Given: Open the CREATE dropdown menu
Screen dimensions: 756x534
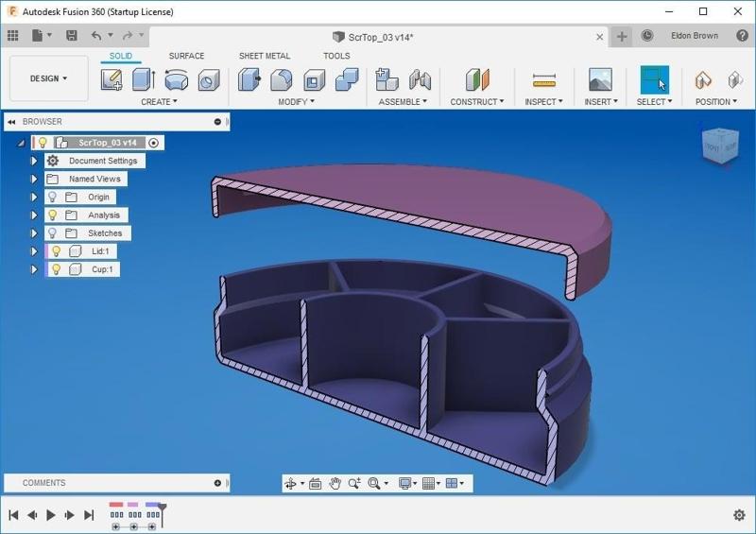Looking at the screenshot, I should pyautogui.click(x=159, y=102).
